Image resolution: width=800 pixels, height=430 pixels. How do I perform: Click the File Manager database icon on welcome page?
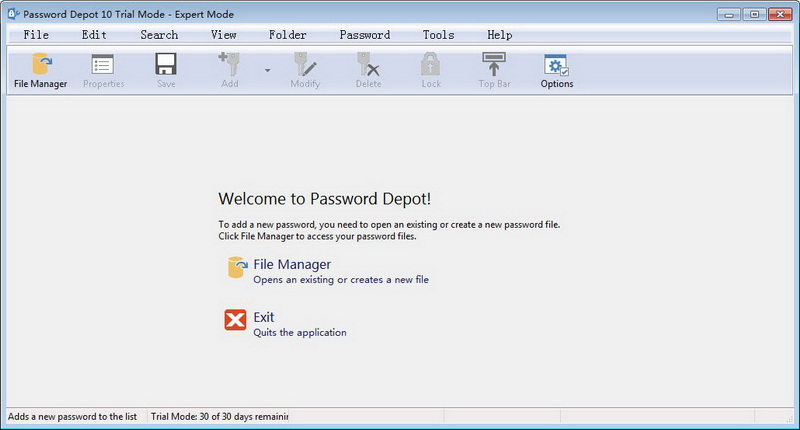237,267
